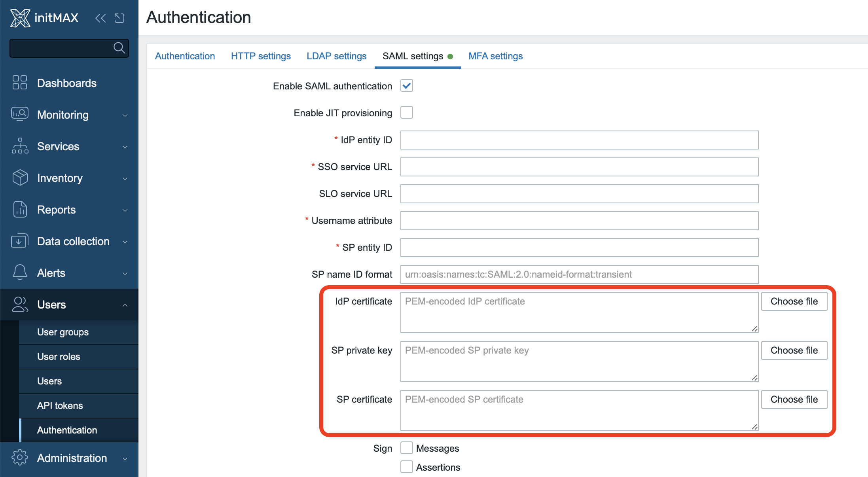Click the search magnifier icon
The image size is (868, 477).
coord(119,48)
